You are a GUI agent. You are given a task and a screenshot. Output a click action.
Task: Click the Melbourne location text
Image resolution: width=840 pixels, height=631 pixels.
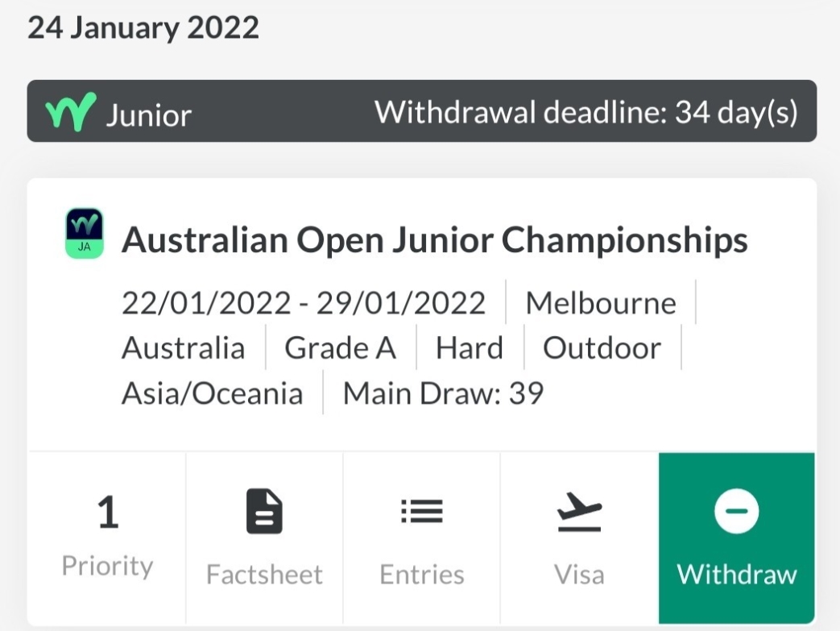pos(601,303)
